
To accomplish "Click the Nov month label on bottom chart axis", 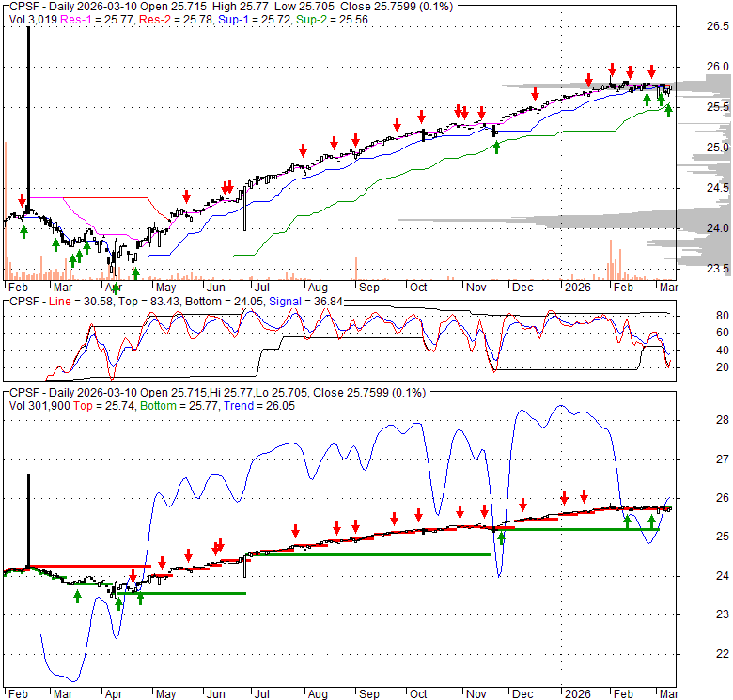I will pyautogui.click(x=476, y=694).
